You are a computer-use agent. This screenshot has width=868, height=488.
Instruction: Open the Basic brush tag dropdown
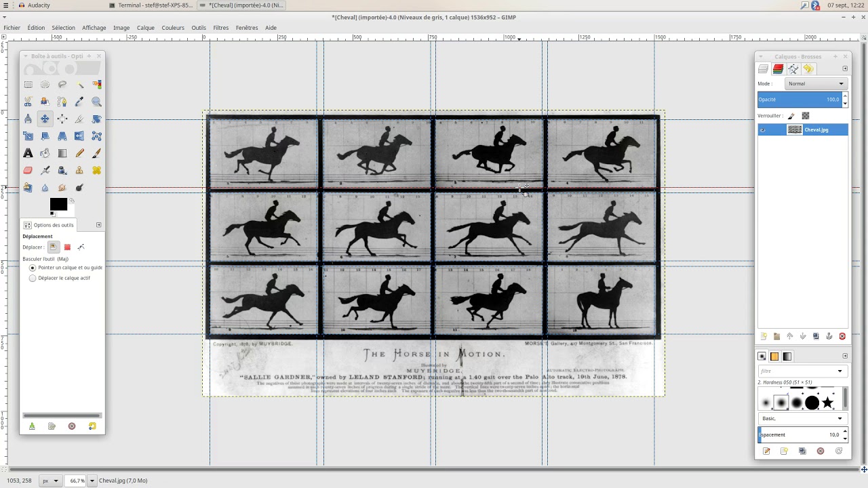tap(802, 418)
